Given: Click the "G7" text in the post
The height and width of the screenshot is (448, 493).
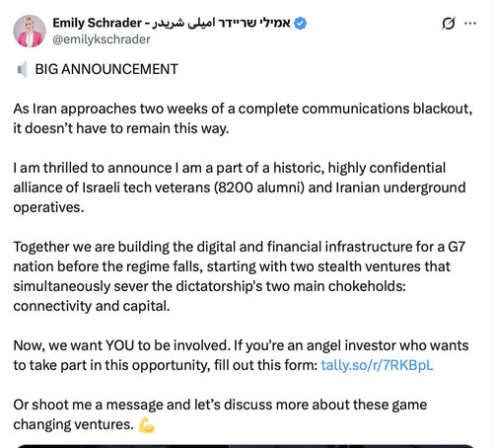Looking at the screenshot, I should pyautogui.click(x=457, y=247).
